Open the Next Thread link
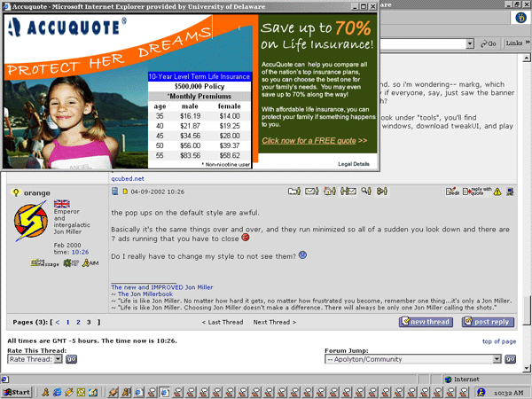Image resolution: width=532 pixels, height=399 pixels. pos(275,323)
